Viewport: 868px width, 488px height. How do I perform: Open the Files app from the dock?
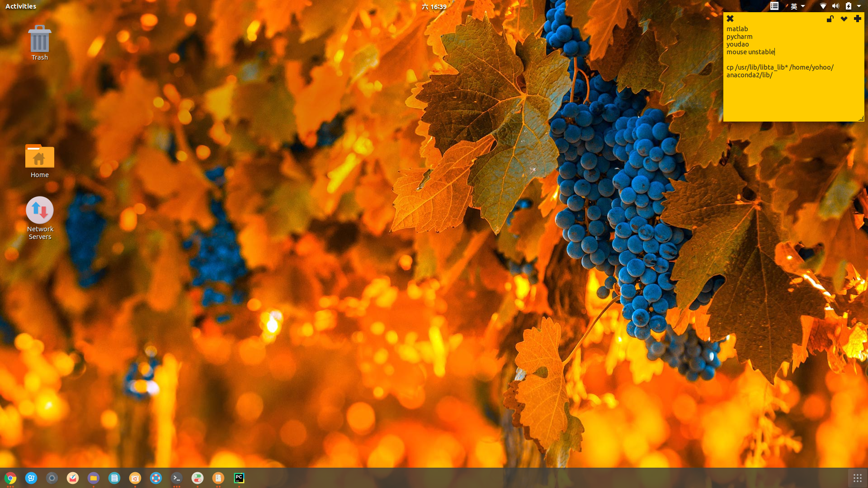93,478
